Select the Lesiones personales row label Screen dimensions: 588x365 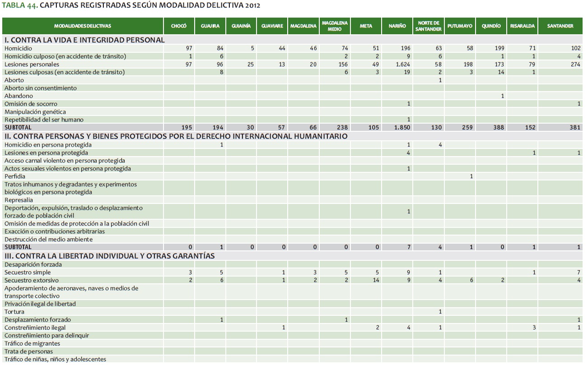pyautogui.click(x=29, y=65)
